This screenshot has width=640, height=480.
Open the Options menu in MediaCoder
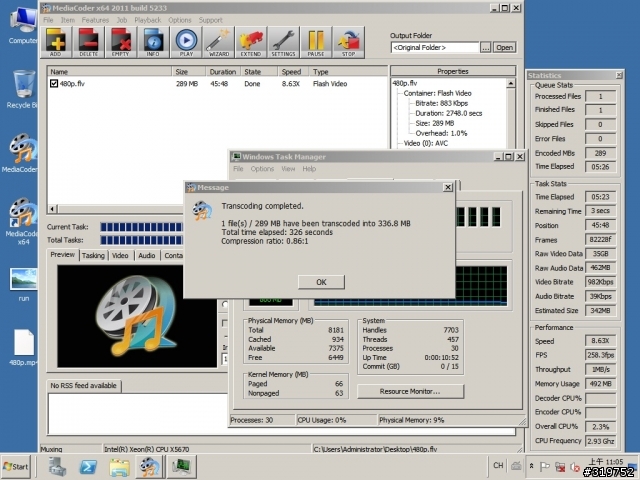180,20
